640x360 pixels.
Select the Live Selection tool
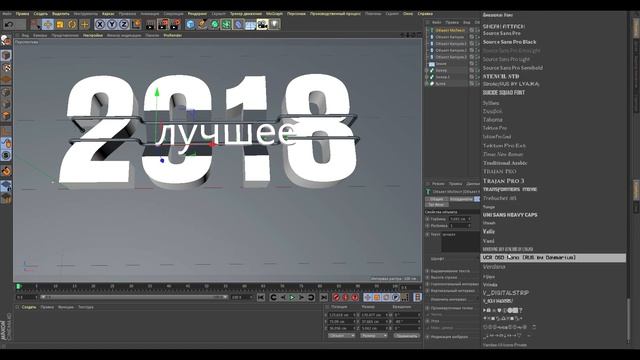pyautogui.click(x=36, y=24)
